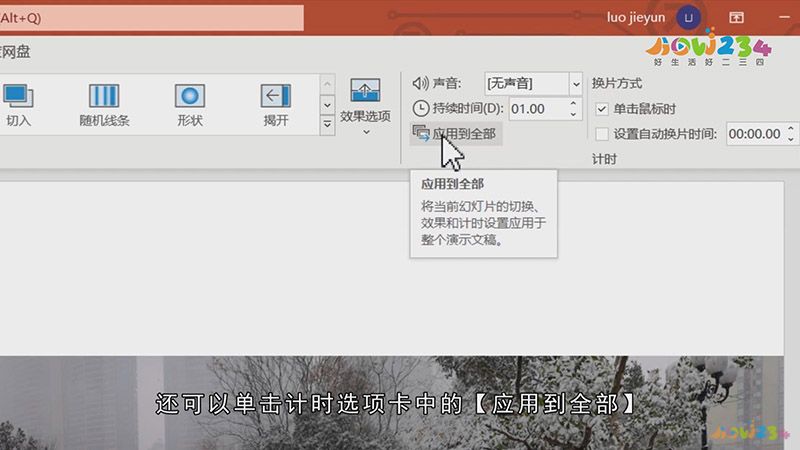
Task: Open the luo jieyun account avatar
Action: (x=688, y=18)
